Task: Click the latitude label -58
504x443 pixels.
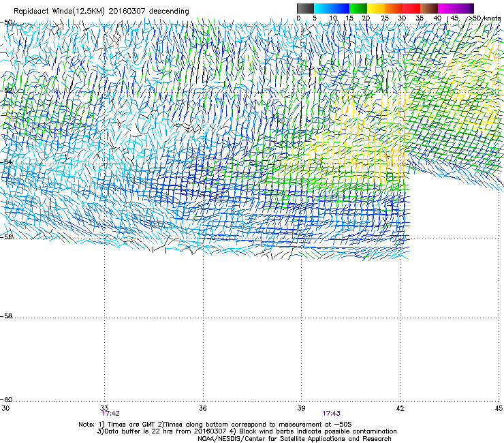Action: (6, 316)
